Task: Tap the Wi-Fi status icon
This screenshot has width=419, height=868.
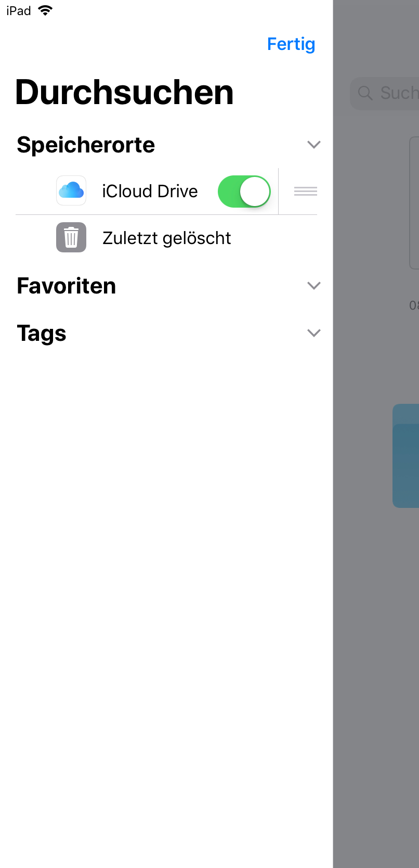Action: pyautogui.click(x=46, y=10)
